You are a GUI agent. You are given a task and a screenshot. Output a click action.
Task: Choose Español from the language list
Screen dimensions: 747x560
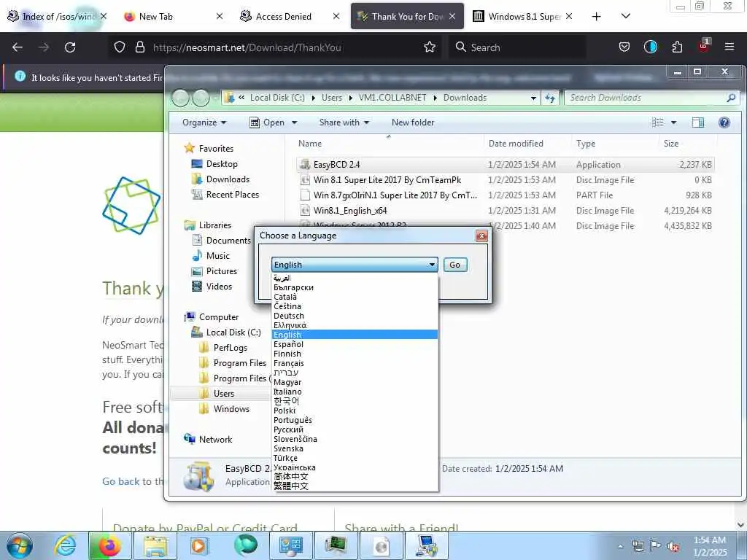[x=288, y=344]
